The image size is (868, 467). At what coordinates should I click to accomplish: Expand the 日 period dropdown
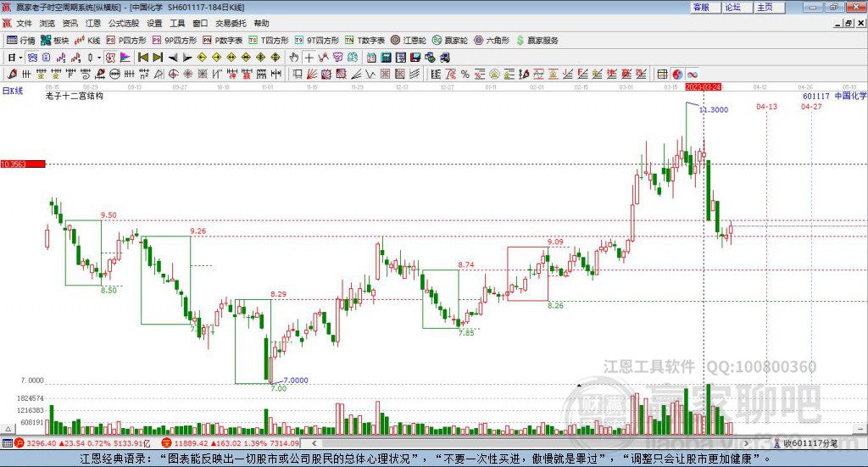20,58
